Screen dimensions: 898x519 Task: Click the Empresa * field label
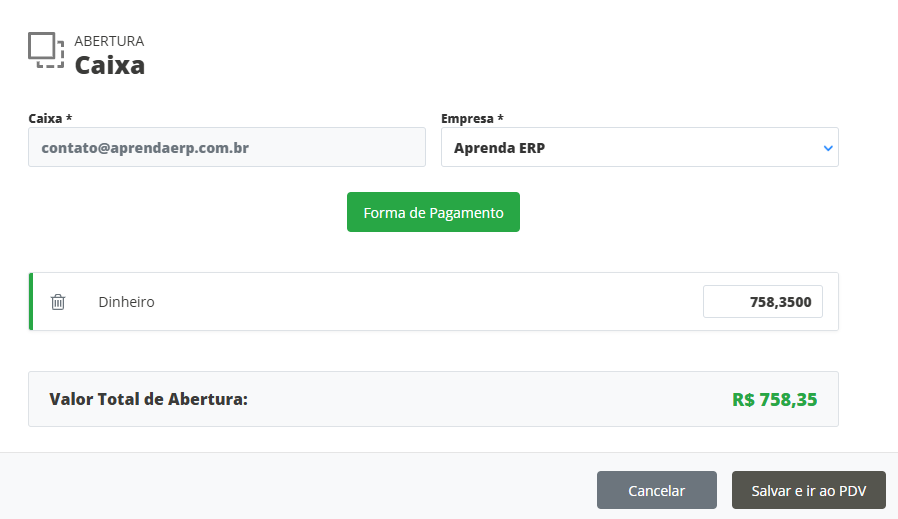point(472,118)
